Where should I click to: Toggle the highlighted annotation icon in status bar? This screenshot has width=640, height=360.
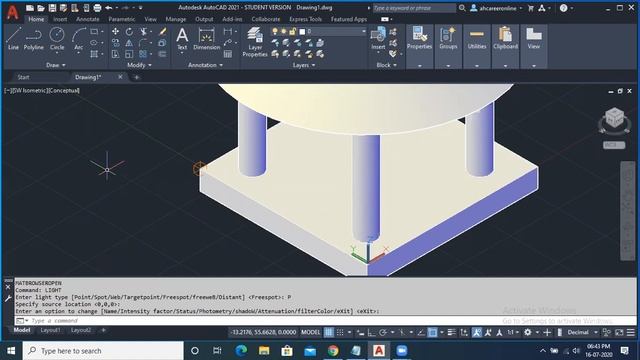click(x=476, y=333)
